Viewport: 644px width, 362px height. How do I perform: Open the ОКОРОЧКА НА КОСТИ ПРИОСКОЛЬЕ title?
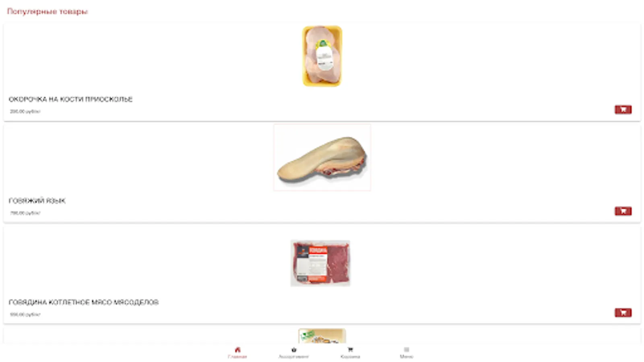tap(70, 99)
